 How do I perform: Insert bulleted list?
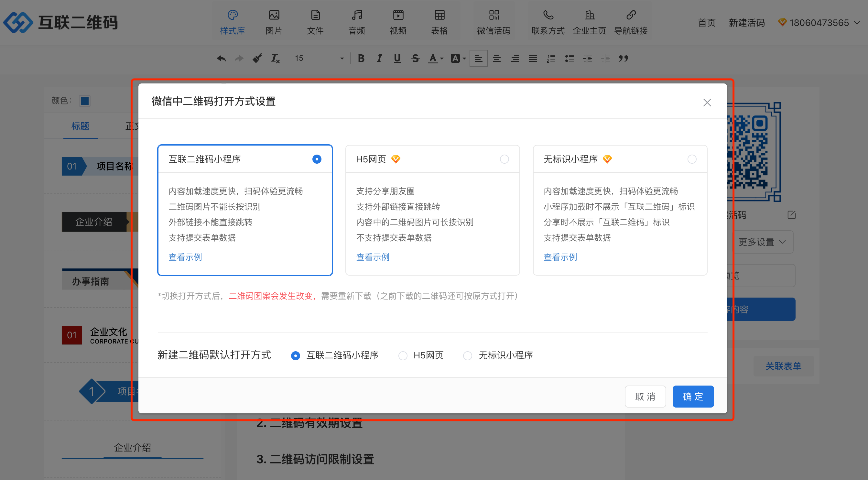point(569,58)
